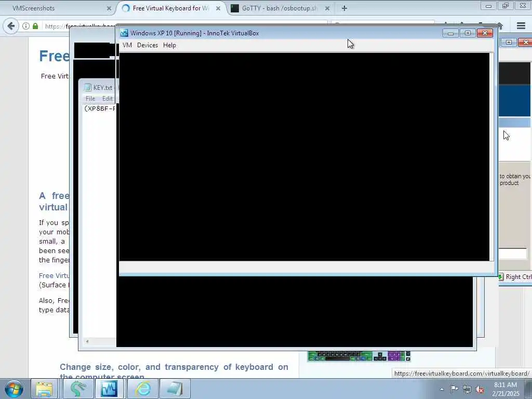Open the dragon icon app on taskbar
Viewport: 532px width, 399px height.
click(x=78, y=389)
